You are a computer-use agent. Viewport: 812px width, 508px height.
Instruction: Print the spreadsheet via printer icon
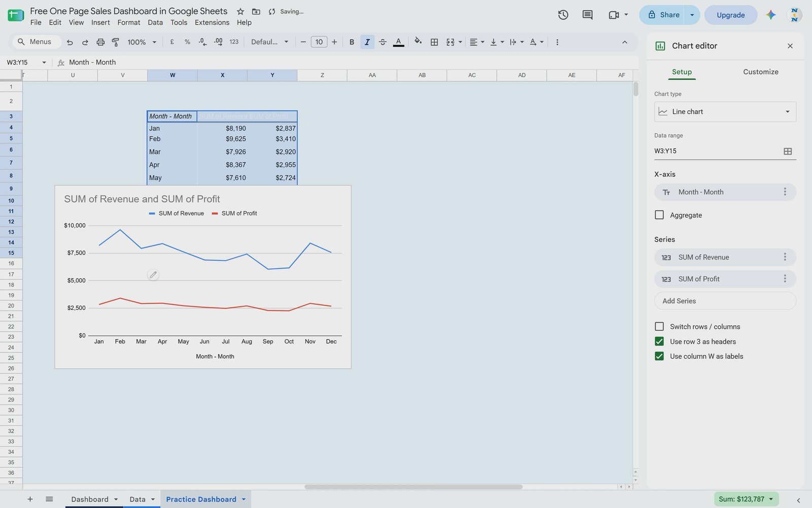(100, 42)
